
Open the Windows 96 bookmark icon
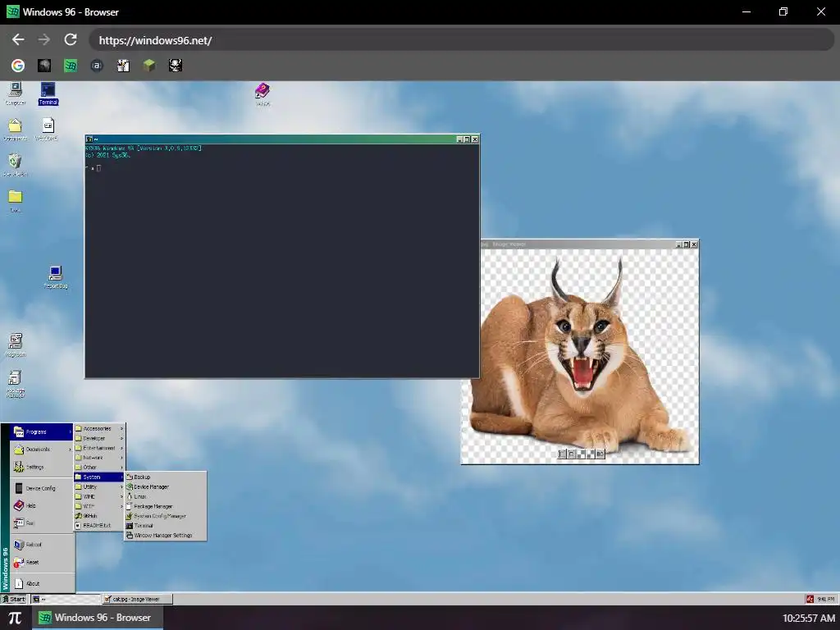click(71, 66)
